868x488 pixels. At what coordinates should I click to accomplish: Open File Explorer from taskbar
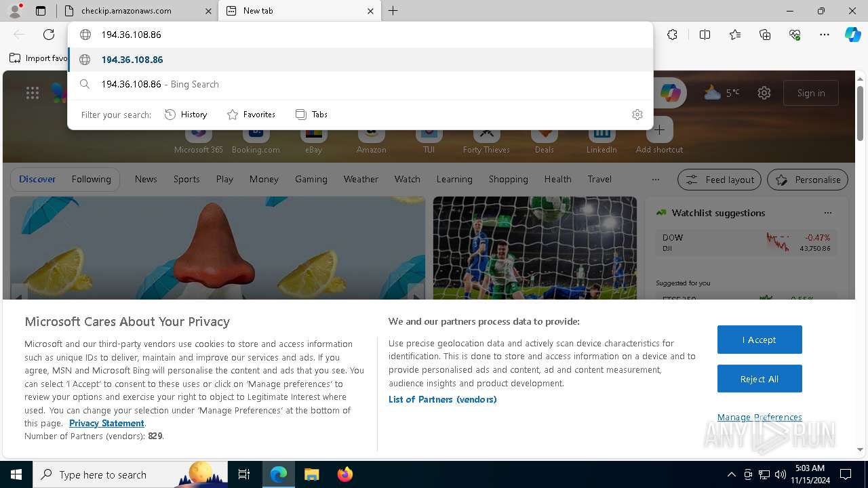pos(311,474)
